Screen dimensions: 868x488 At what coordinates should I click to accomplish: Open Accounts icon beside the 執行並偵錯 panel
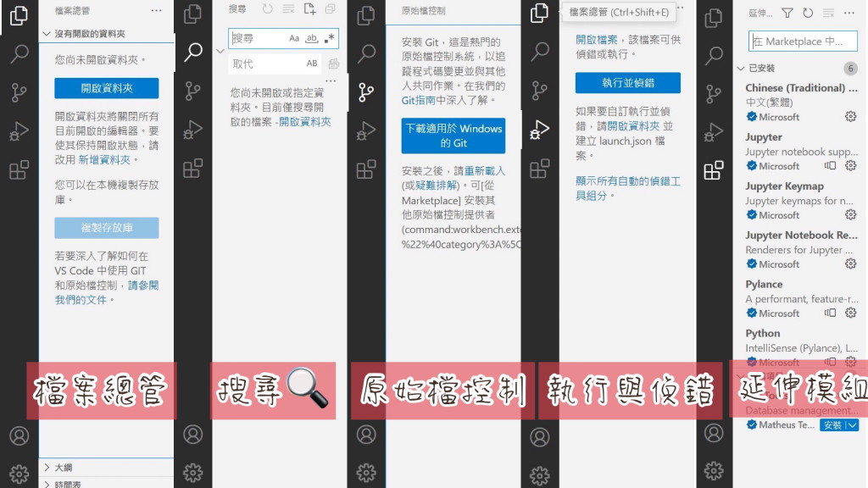[x=539, y=437]
